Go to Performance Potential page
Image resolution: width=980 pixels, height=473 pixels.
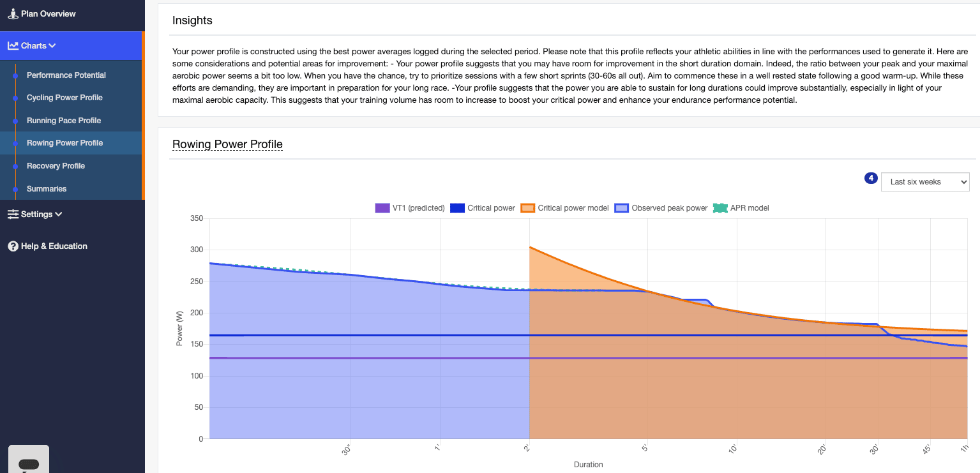tap(66, 75)
